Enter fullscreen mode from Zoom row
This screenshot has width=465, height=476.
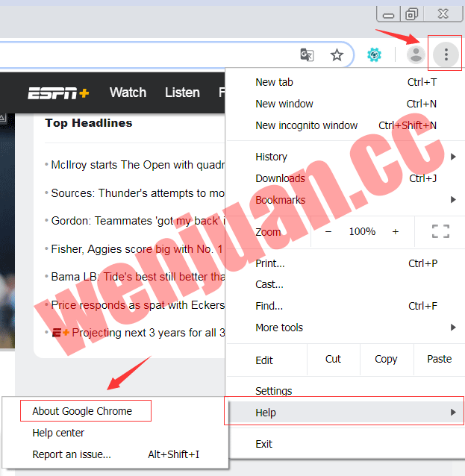[440, 232]
